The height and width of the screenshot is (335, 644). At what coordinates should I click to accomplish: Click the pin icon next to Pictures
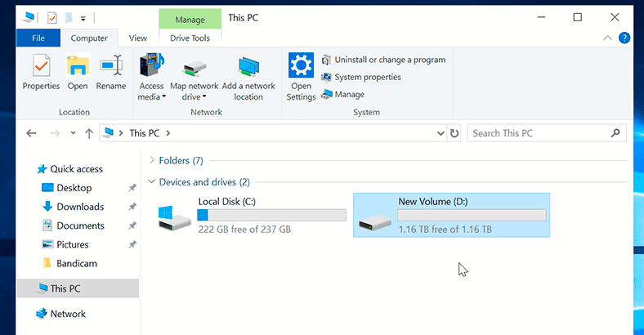tap(132, 244)
